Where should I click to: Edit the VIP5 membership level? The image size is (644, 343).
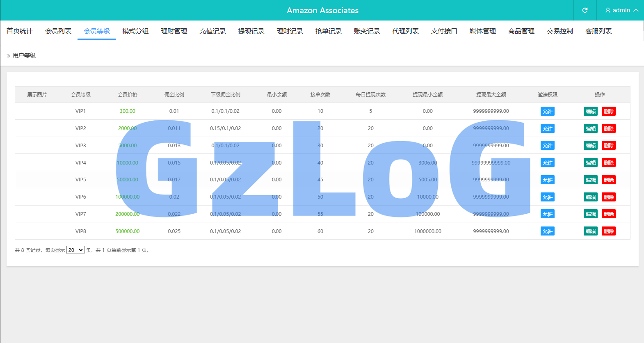point(590,180)
